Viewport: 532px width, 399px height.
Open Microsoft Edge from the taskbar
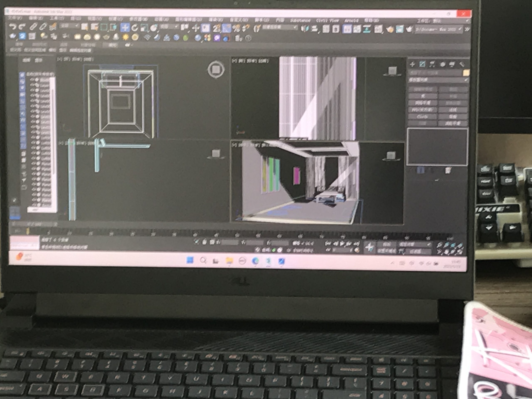[255, 261]
